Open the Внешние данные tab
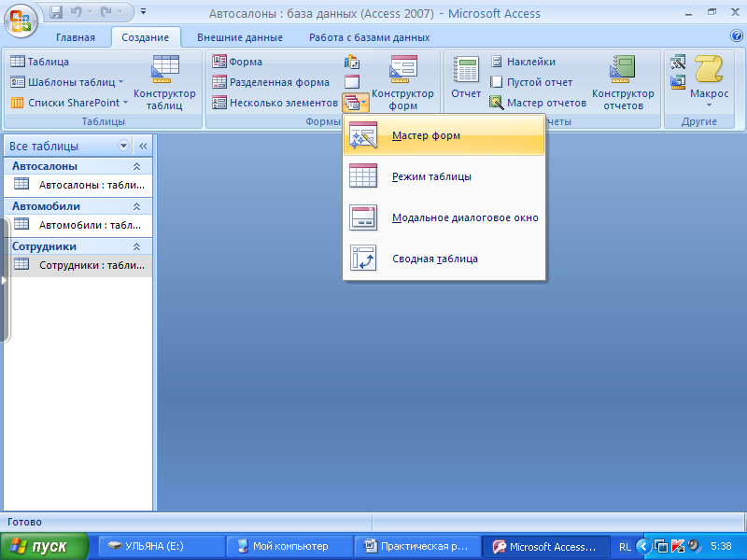This screenshot has height=560, width=747. tap(240, 37)
